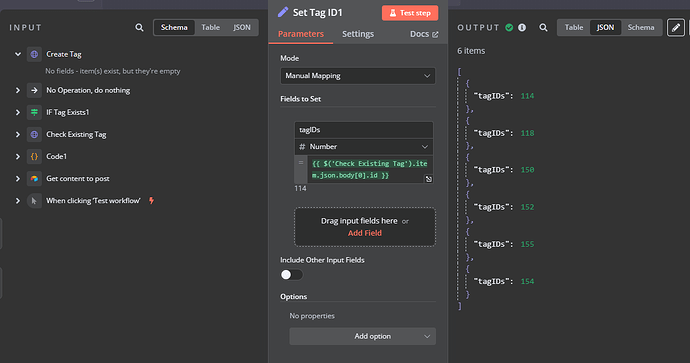Click the Add Field link

365,233
